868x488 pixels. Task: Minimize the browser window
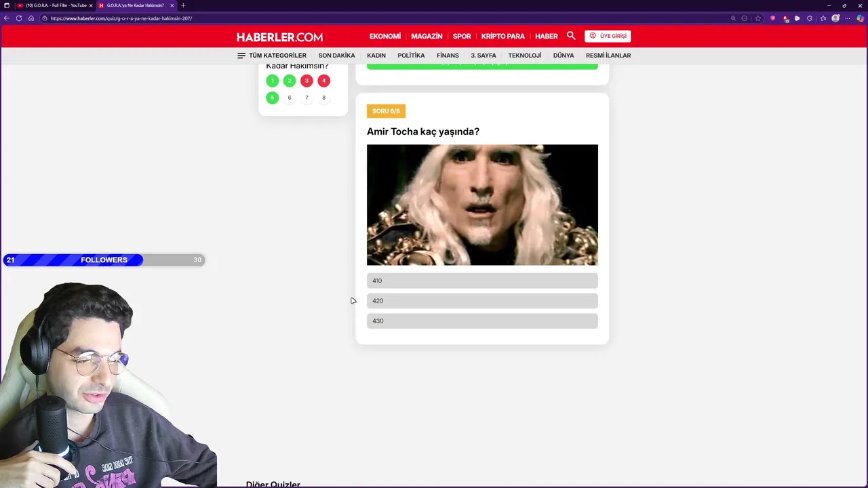(x=829, y=5)
